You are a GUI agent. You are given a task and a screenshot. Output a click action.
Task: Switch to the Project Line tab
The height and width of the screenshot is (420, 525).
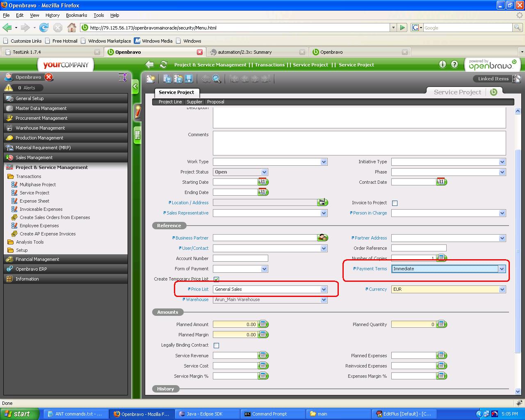(x=170, y=102)
